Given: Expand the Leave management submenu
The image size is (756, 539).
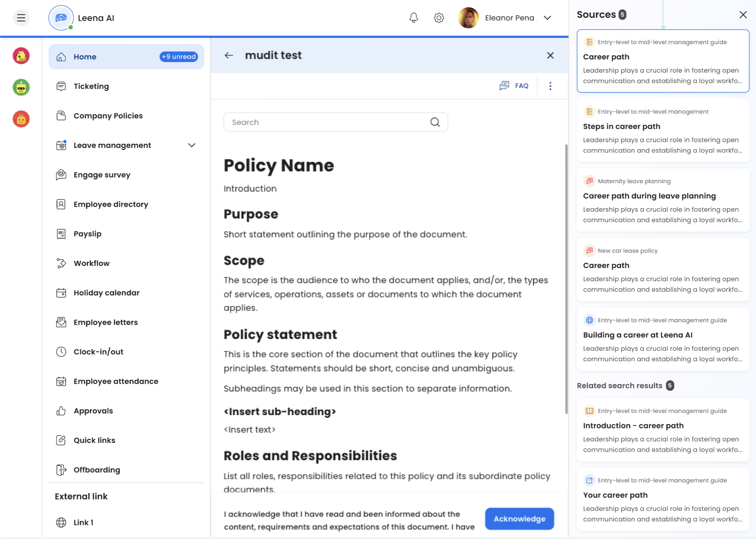Looking at the screenshot, I should point(191,145).
